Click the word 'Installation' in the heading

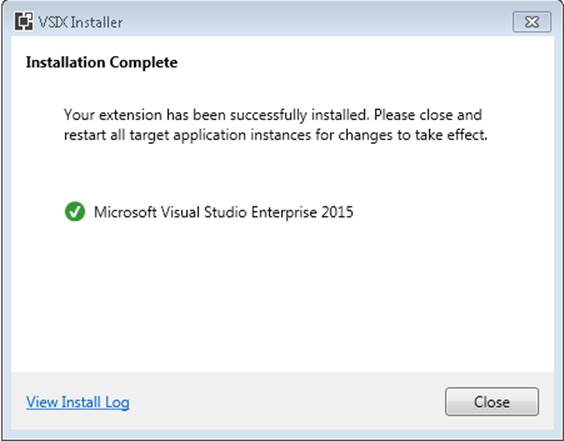coord(66,63)
